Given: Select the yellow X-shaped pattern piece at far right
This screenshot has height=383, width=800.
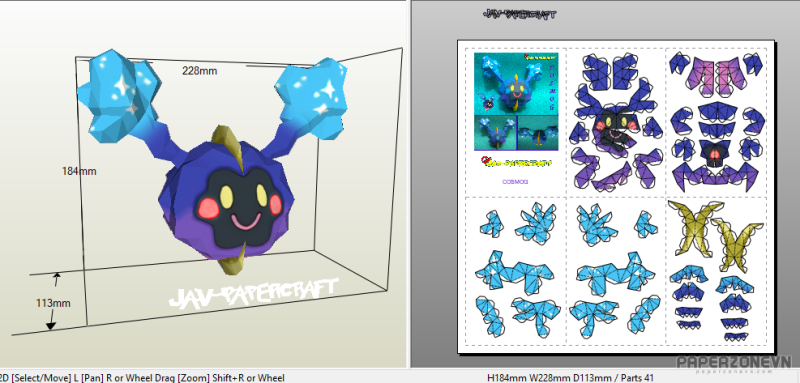Looking at the screenshot, I should tap(737, 244).
